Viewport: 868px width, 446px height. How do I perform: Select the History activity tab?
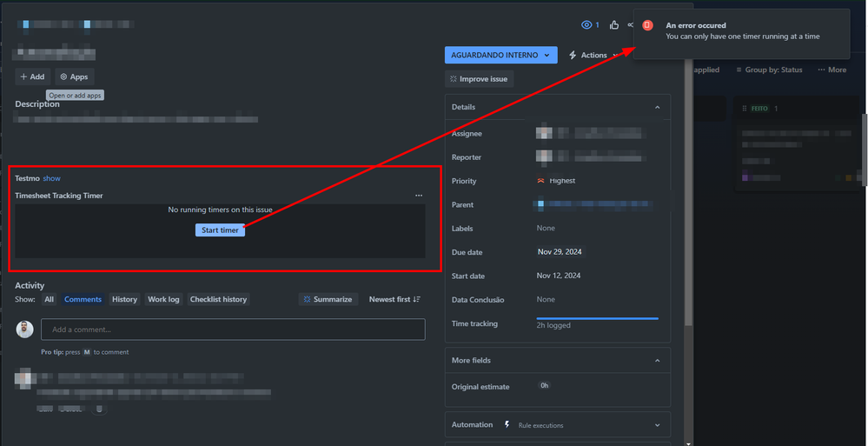click(124, 299)
